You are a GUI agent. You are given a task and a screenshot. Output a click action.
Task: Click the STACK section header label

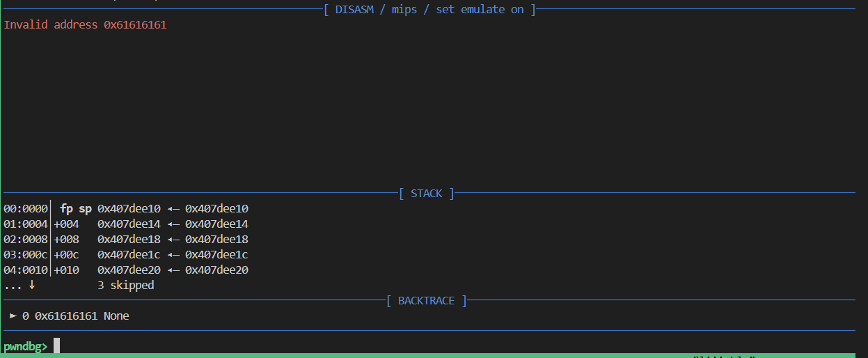[426, 194]
